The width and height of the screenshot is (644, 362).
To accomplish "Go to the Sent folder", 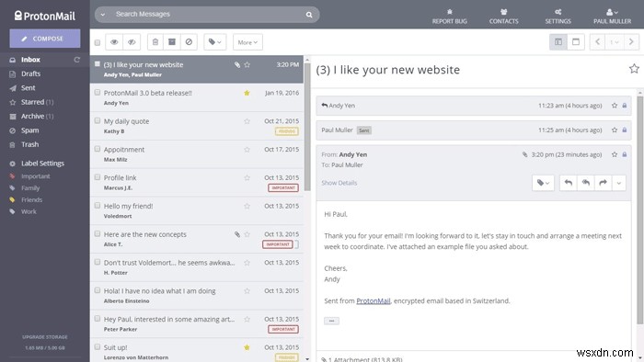I will click(28, 87).
